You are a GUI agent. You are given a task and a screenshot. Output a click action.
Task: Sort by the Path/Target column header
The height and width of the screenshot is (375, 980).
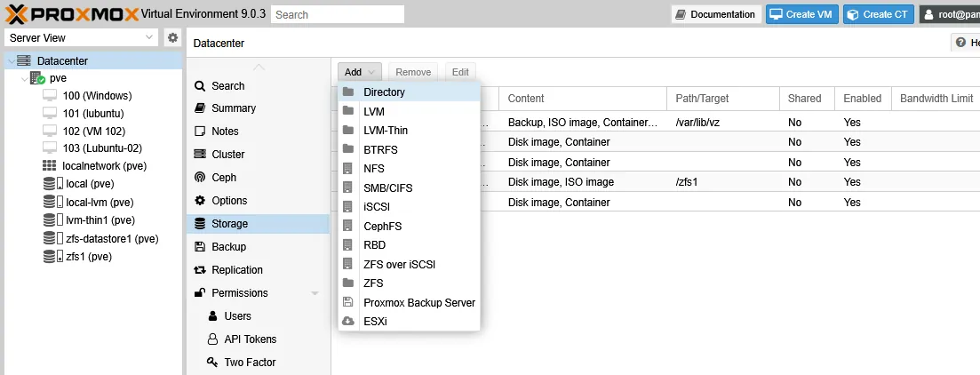tap(724, 98)
